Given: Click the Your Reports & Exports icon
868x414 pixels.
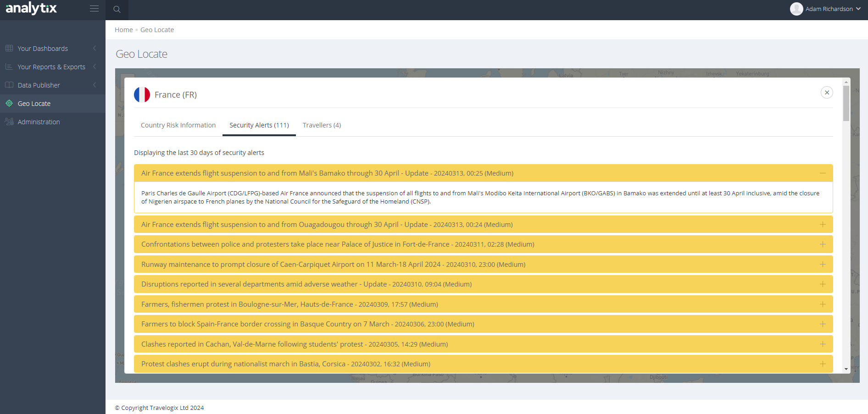Looking at the screenshot, I should pyautogui.click(x=9, y=66).
